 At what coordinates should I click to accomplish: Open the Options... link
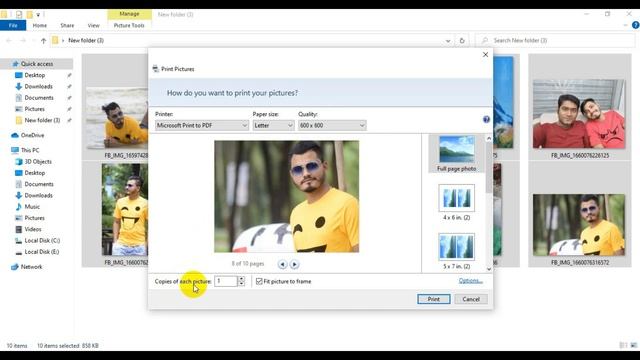coord(471,281)
